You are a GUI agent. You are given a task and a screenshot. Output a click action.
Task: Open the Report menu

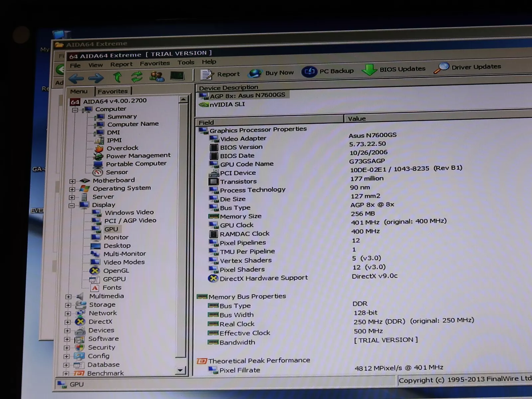tap(121, 64)
